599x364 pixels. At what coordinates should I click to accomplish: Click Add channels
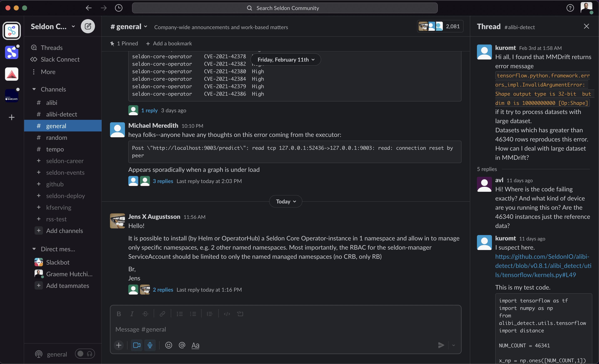(63, 231)
